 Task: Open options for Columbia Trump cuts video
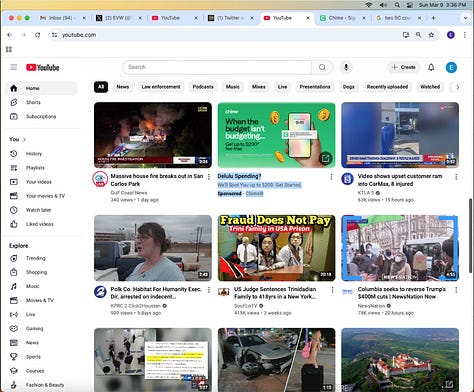(x=456, y=290)
